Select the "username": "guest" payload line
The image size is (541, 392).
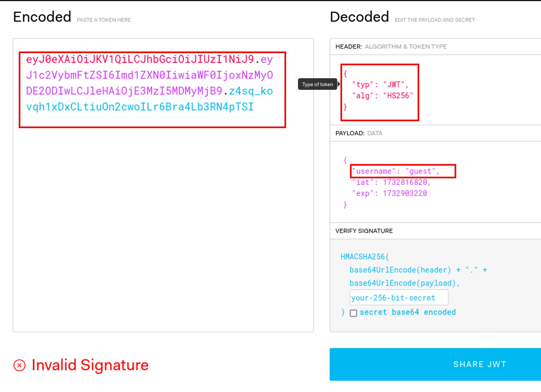pyautogui.click(x=395, y=171)
